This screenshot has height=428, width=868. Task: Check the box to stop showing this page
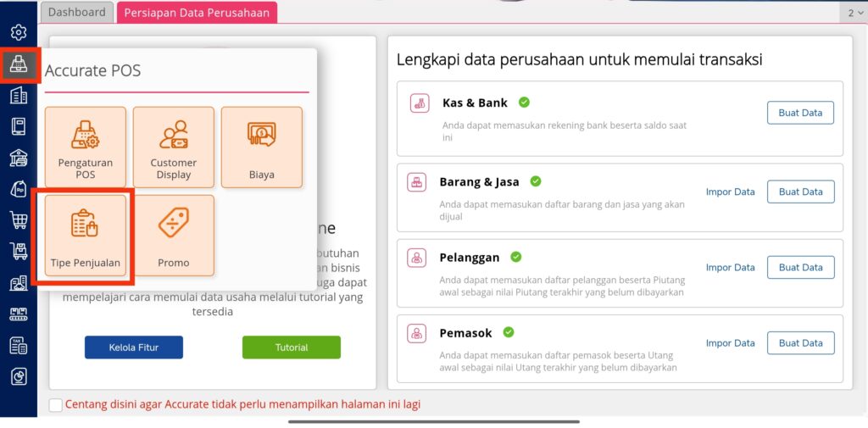(x=55, y=405)
